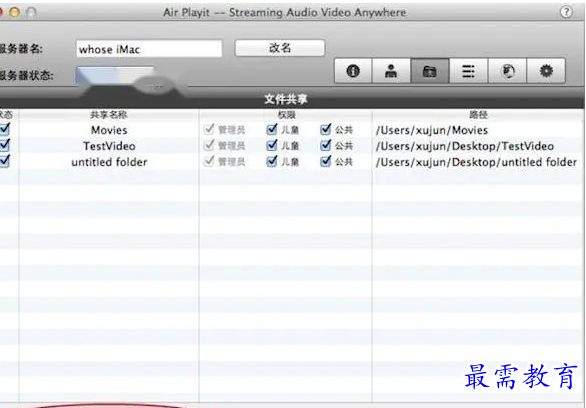Click the 改名 rename button
Viewport: 586px width, 408px height.
coord(280,48)
